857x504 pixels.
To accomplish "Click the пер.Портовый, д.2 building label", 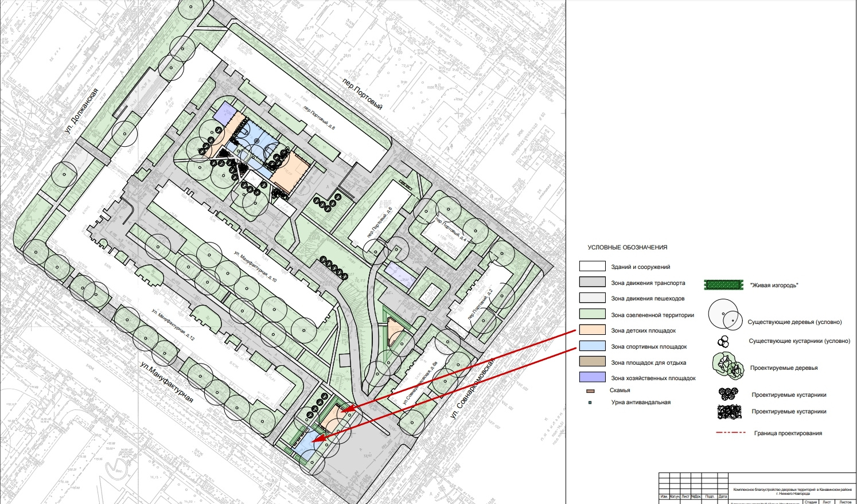I will point(480,305).
